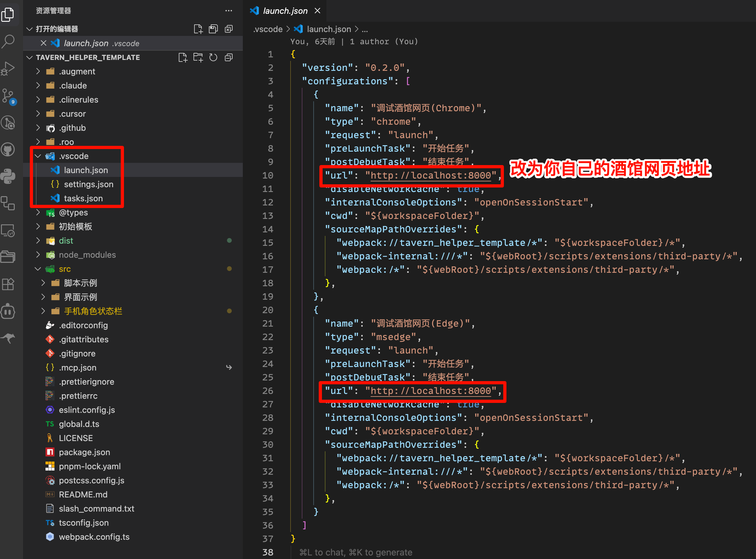This screenshot has width=756, height=559.
Task: Expand the .claude folder
Action: pyautogui.click(x=133, y=86)
